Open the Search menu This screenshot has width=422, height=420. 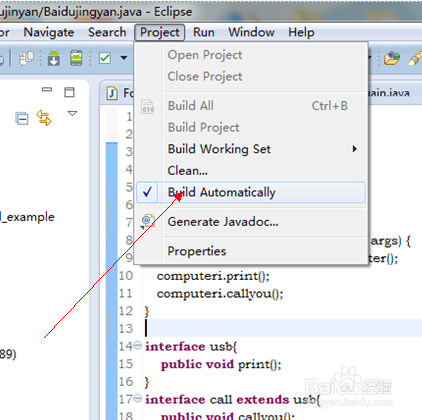pyautogui.click(x=107, y=32)
